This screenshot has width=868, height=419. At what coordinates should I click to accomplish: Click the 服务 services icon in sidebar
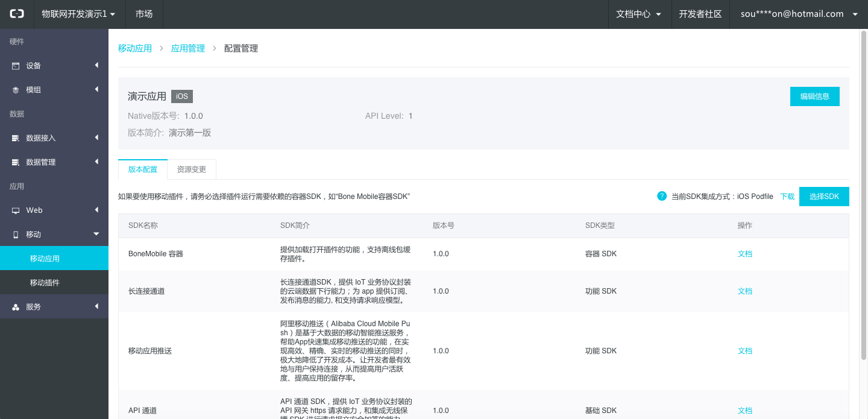click(x=16, y=307)
